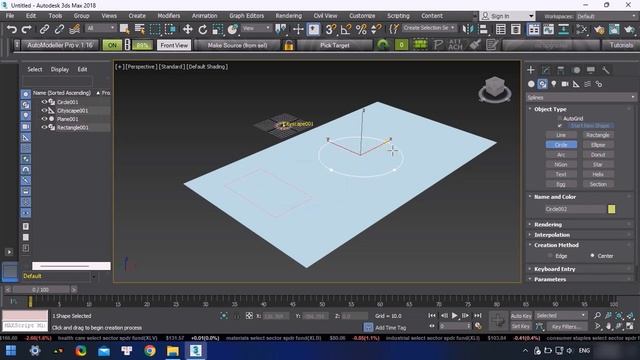Click the yellow object color swatch
Image resolution: width=640 pixels, height=360 pixels.
pyautogui.click(x=611, y=209)
